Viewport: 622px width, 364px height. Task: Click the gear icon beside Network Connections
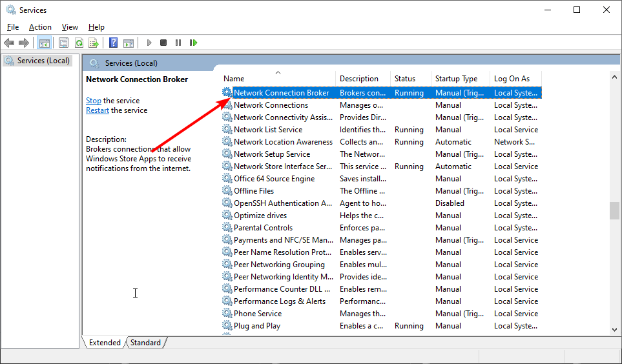227,105
